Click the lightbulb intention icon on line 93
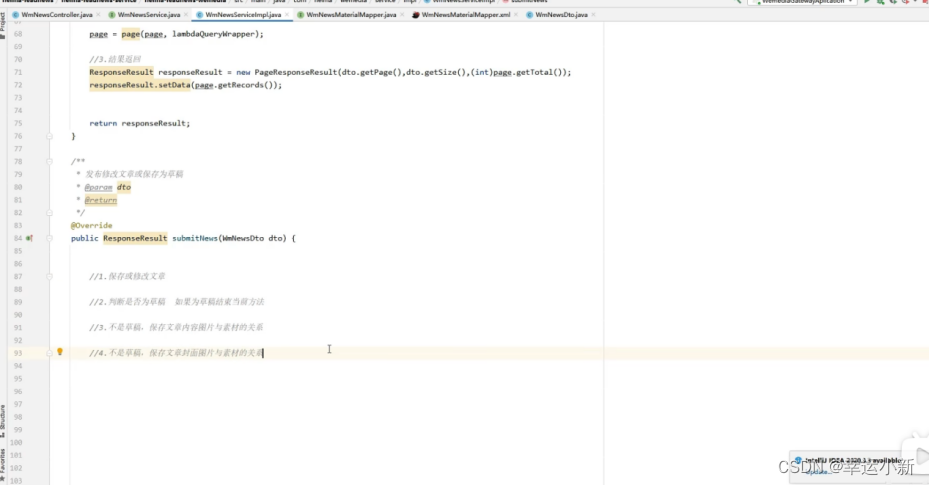 pos(60,352)
